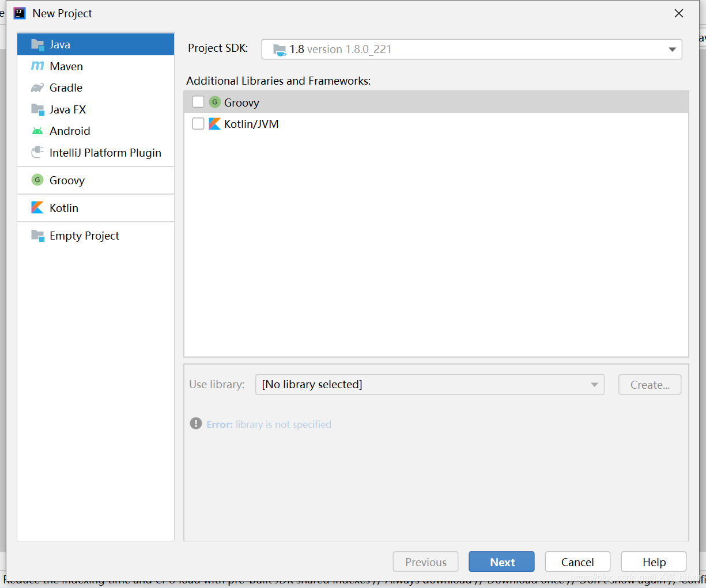Select the Groovy text in sidebar list
The image size is (706, 588).
(67, 181)
